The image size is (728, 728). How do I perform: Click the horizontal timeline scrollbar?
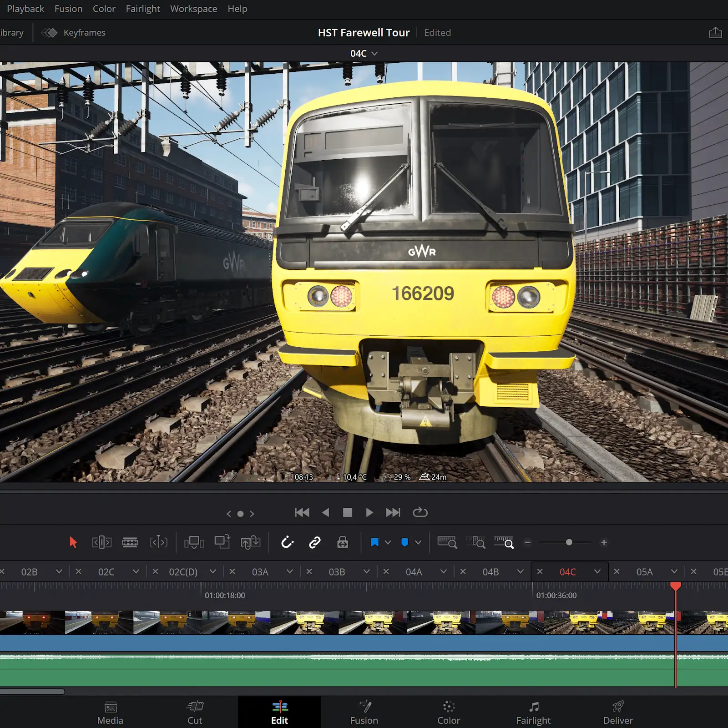[x=32, y=692]
